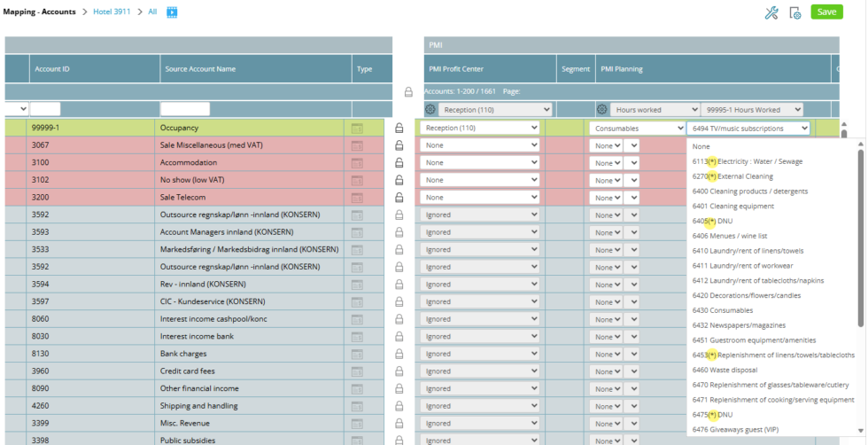Open profit center dropdown for Sale Telecom

click(x=479, y=198)
